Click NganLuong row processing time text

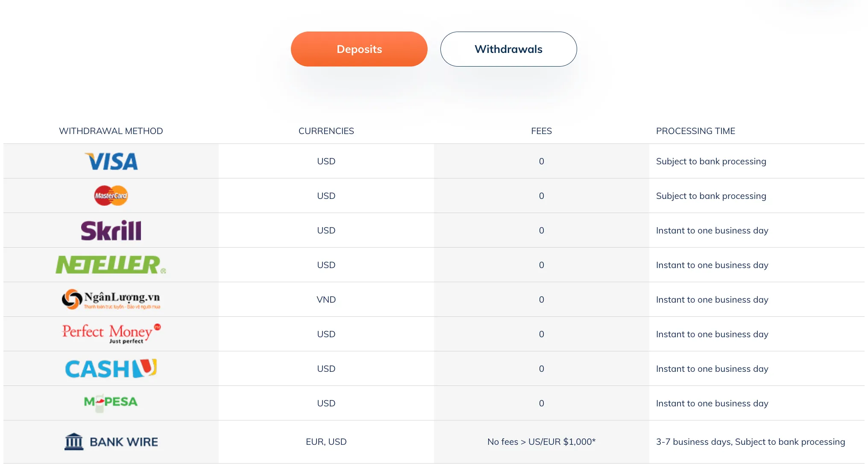pyautogui.click(x=712, y=300)
